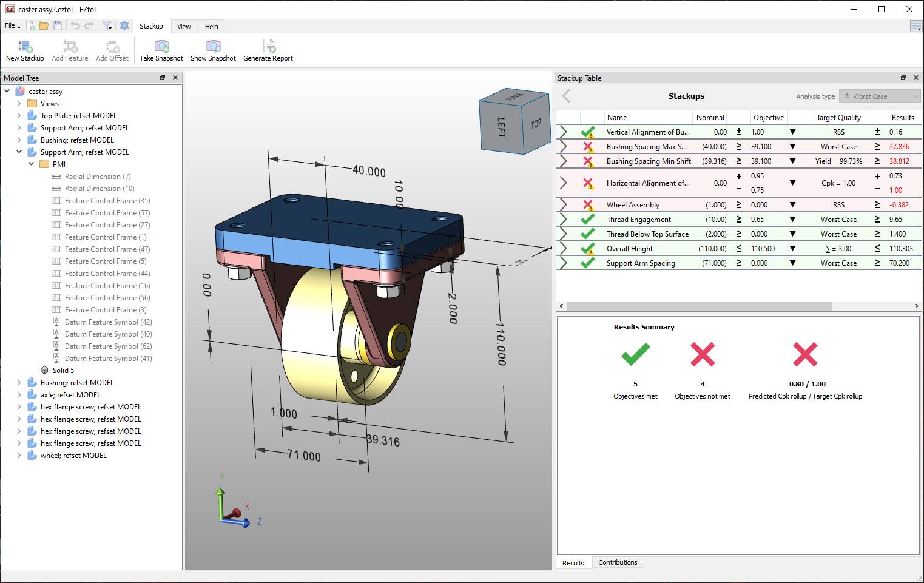The width and height of the screenshot is (924, 583).
Task: Click the open folder icon
Action: point(44,25)
